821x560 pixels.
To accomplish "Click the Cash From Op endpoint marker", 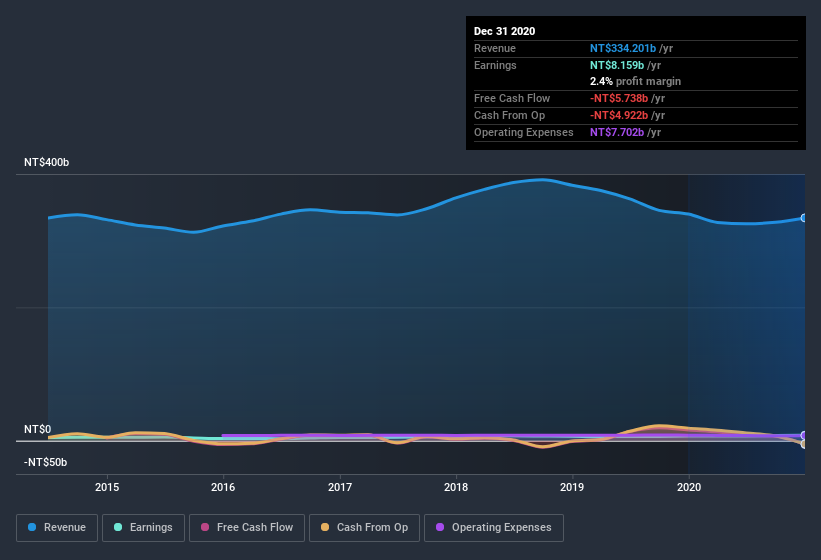I will pos(804,444).
